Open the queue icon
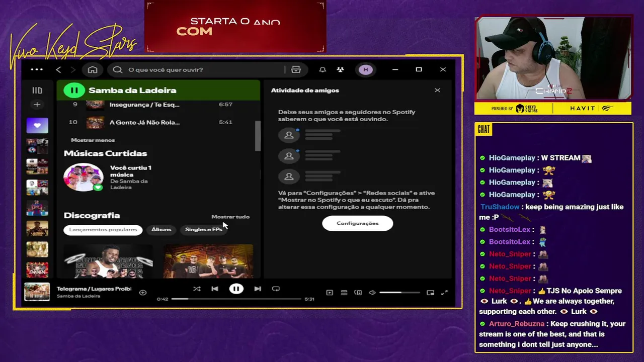 coord(344,293)
